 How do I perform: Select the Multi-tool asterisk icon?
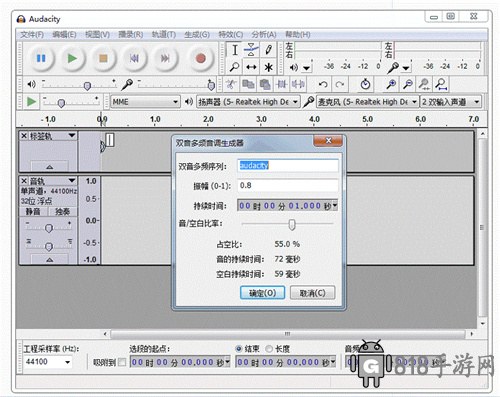(268, 67)
